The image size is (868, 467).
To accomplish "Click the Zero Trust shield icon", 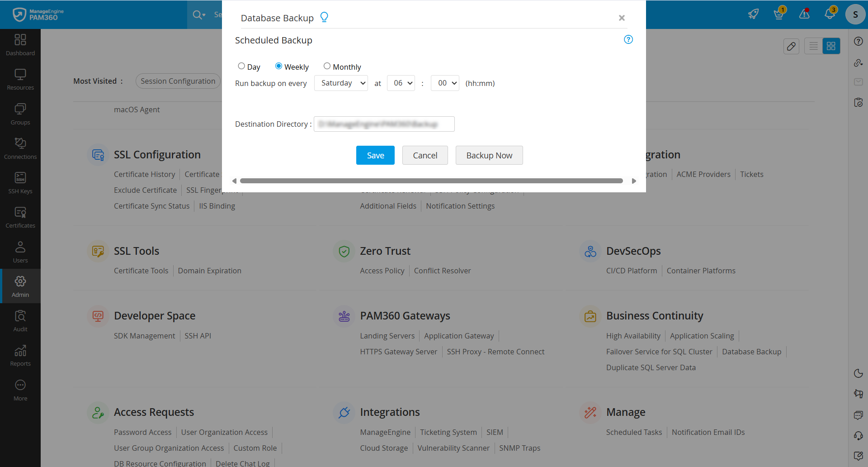I will 344,251.
